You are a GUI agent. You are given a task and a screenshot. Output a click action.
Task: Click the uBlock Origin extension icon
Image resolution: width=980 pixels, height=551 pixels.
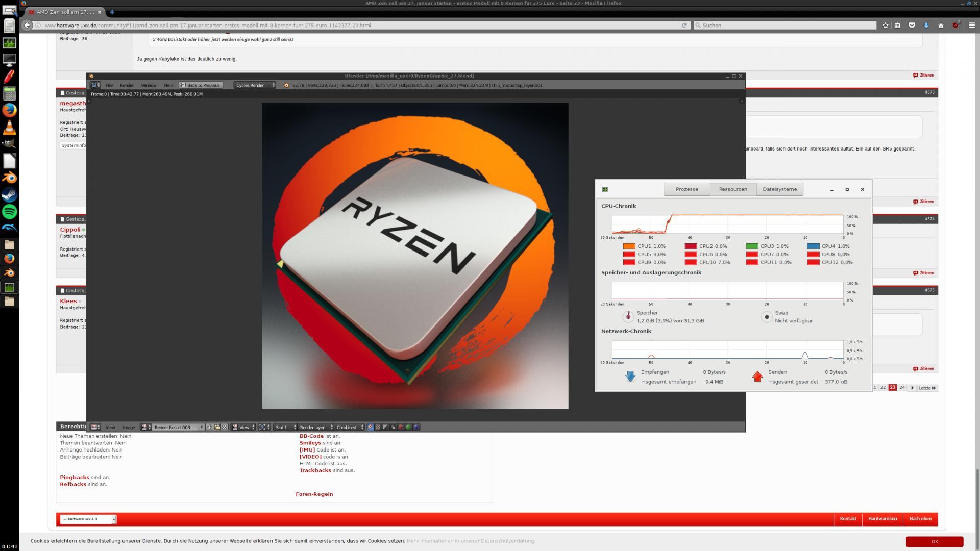[x=955, y=25]
